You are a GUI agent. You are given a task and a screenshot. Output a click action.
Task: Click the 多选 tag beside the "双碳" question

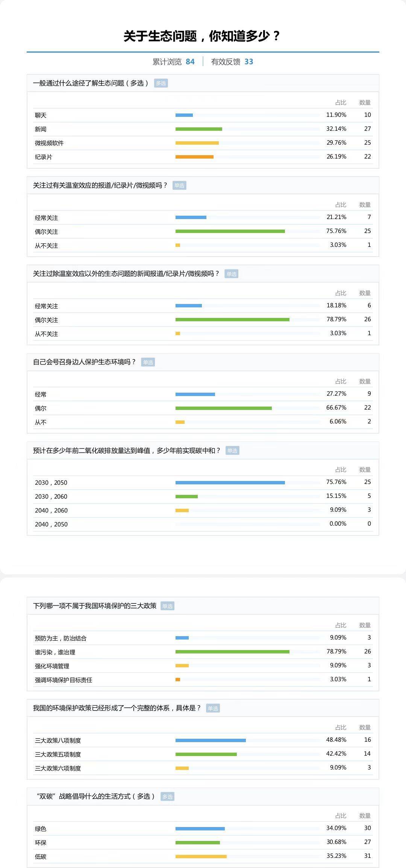[x=167, y=797]
